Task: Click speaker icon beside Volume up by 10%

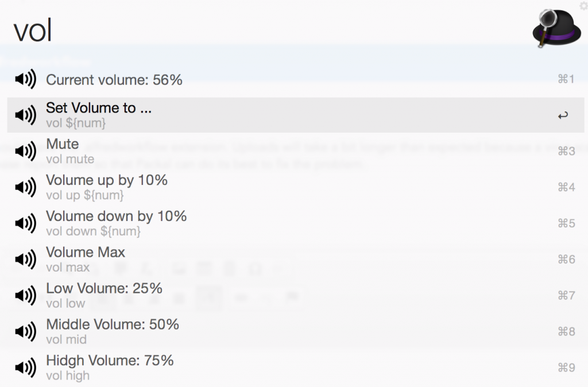Action: pyautogui.click(x=25, y=188)
